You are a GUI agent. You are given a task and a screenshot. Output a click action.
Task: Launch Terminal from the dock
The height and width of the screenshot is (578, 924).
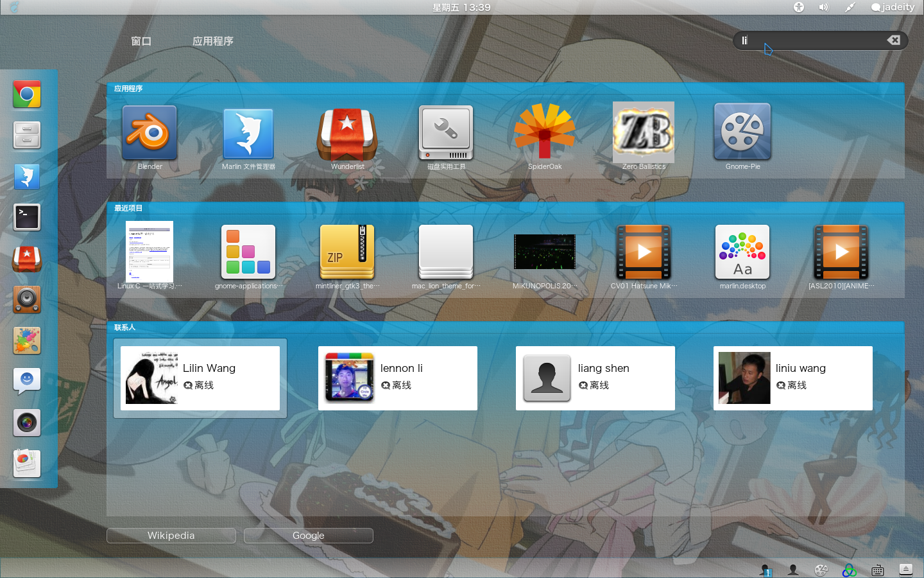(x=27, y=217)
